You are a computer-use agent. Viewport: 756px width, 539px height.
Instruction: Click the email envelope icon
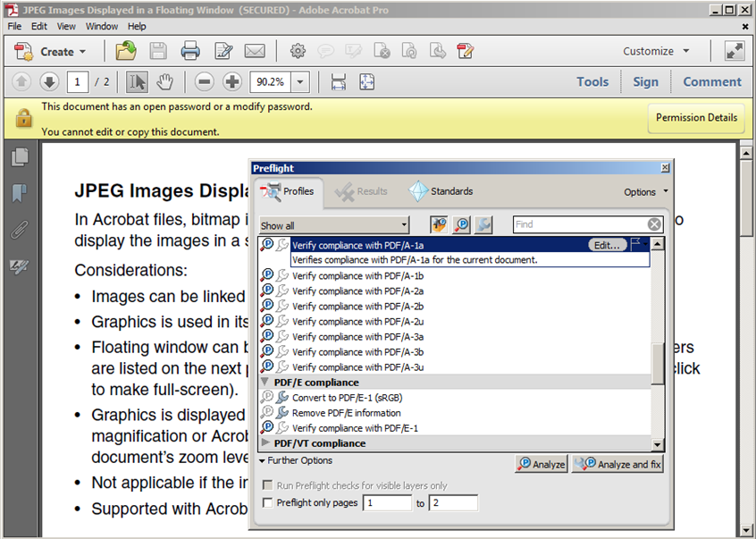[255, 51]
